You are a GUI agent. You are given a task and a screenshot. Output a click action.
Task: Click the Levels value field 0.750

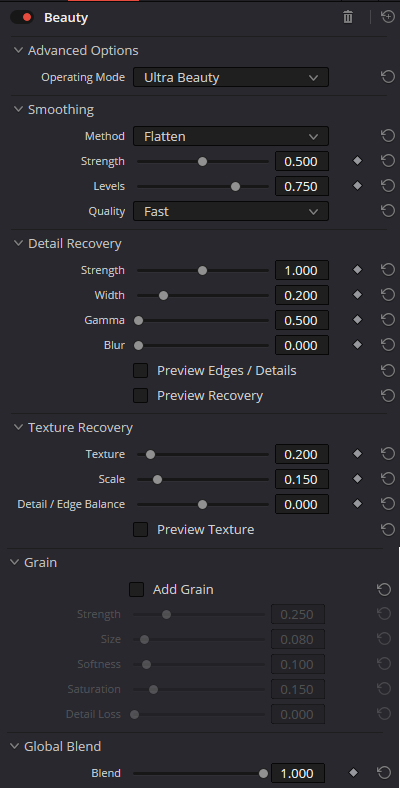[x=302, y=186]
